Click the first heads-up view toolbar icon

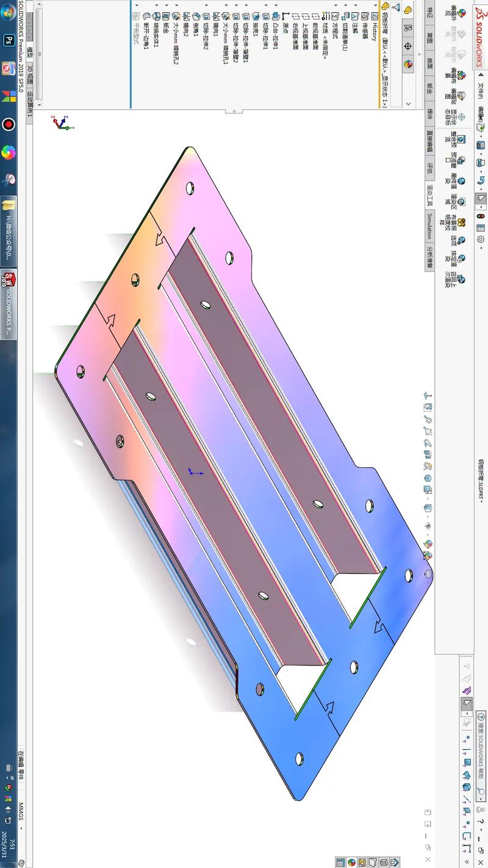(x=428, y=396)
